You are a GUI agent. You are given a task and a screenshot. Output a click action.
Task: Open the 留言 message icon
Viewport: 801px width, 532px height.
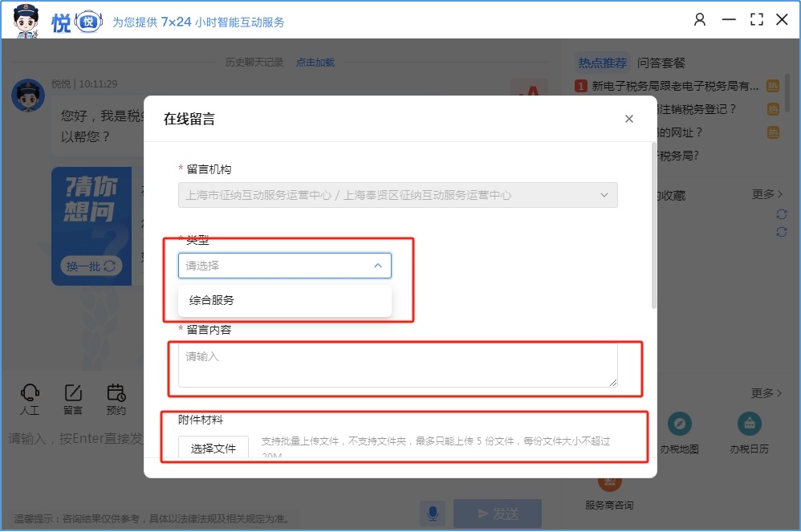coord(73,393)
